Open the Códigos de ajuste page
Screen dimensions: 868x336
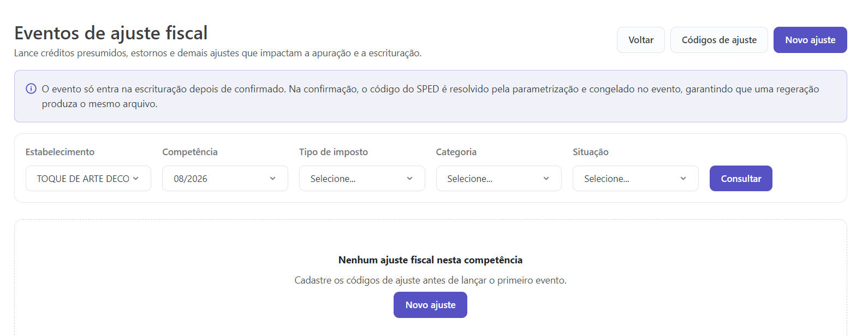click(719, 40)
